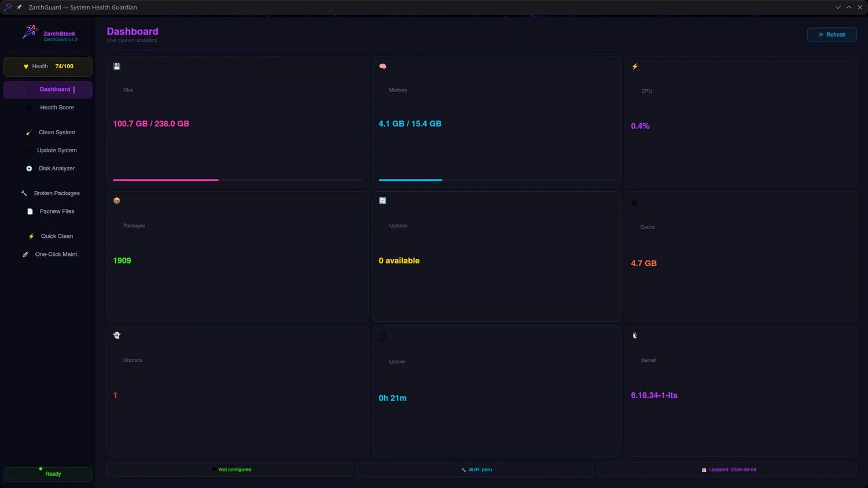Click the document icon next to Pacnew Files
This screenshot has width=868, height=488.
coord(30,211)
